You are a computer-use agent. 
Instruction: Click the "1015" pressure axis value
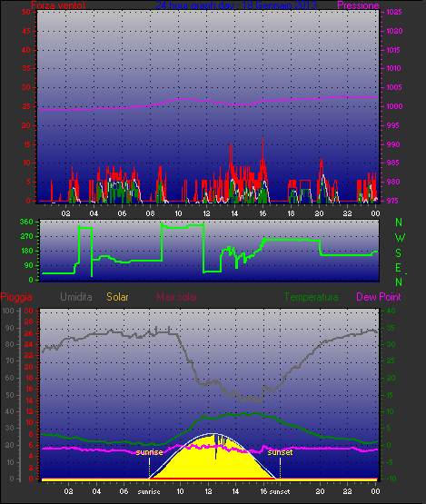click(x=394, y=50)
